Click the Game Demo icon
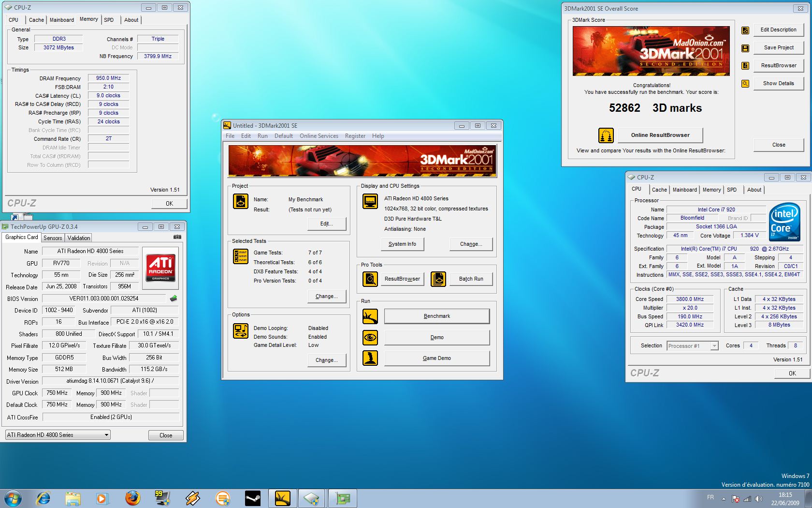This screenshot has width=812, height=508. click(x=370, y=358)
